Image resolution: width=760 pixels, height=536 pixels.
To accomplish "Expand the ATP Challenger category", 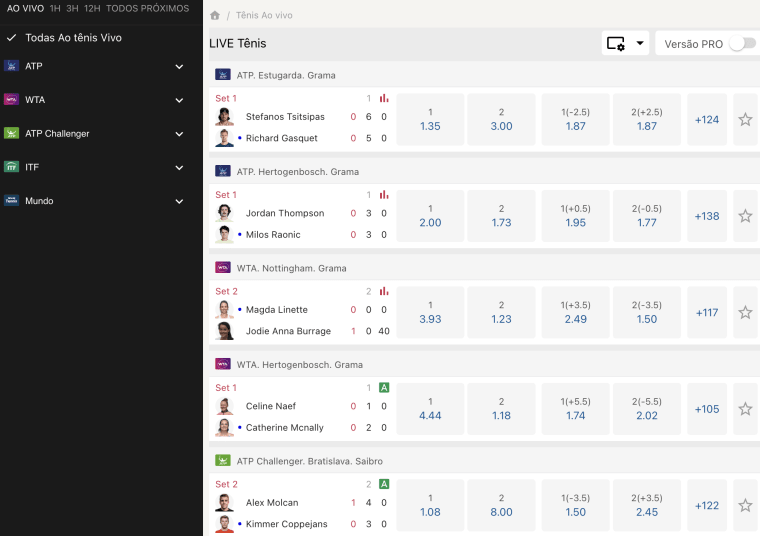I will click(179, 134).
